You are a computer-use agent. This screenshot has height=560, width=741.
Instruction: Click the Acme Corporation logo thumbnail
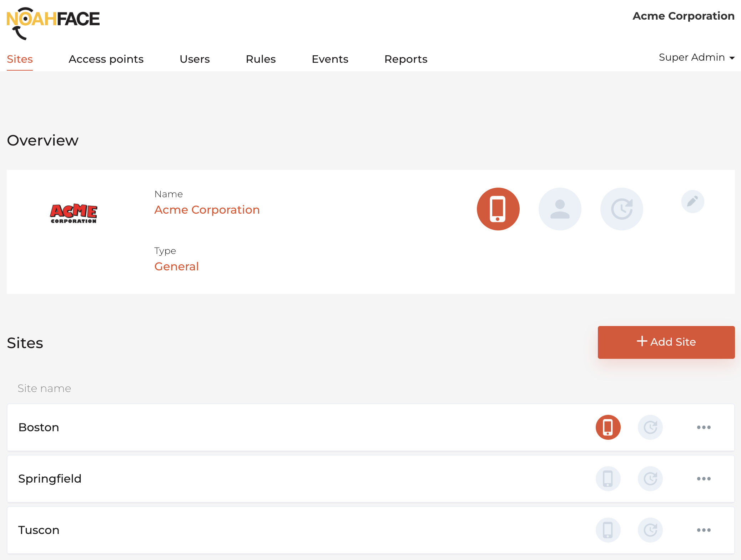click(74, 213)
